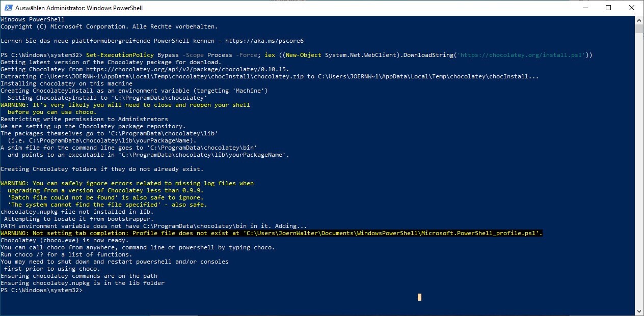Click the chocolatey.org/api/v2 package URL
644x316 pixels.
pos(187,69)
